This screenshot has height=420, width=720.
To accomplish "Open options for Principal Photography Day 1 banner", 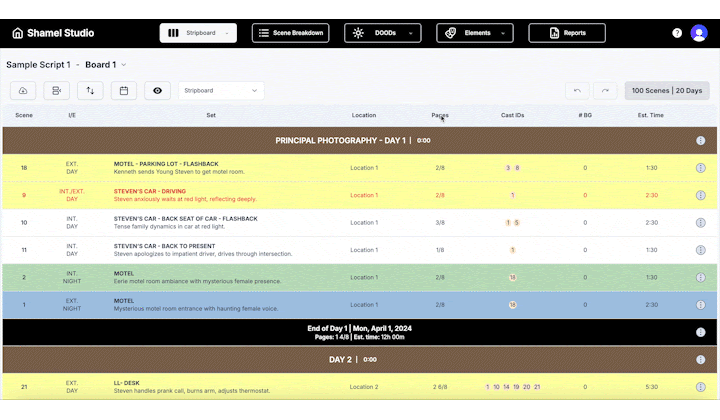I will pos(700,140).
